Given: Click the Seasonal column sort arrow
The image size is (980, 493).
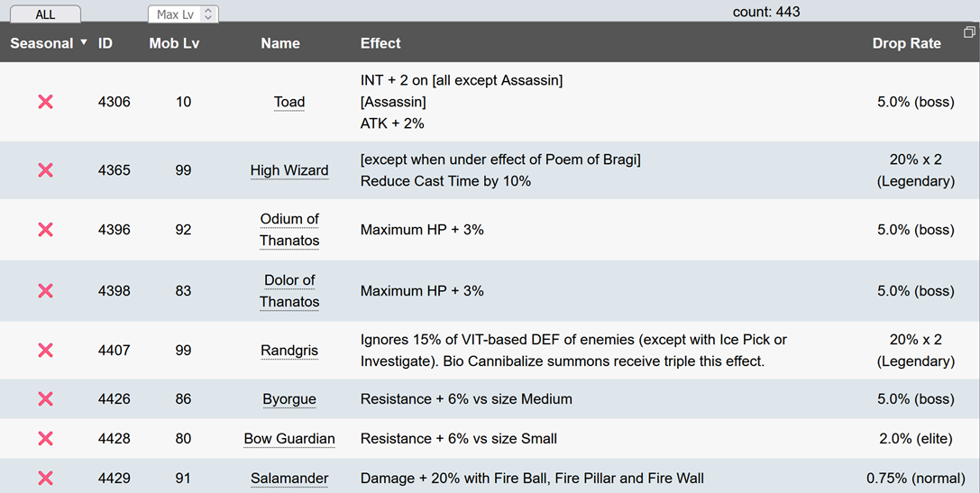Looking at the screenshot, I should [84, 42].
